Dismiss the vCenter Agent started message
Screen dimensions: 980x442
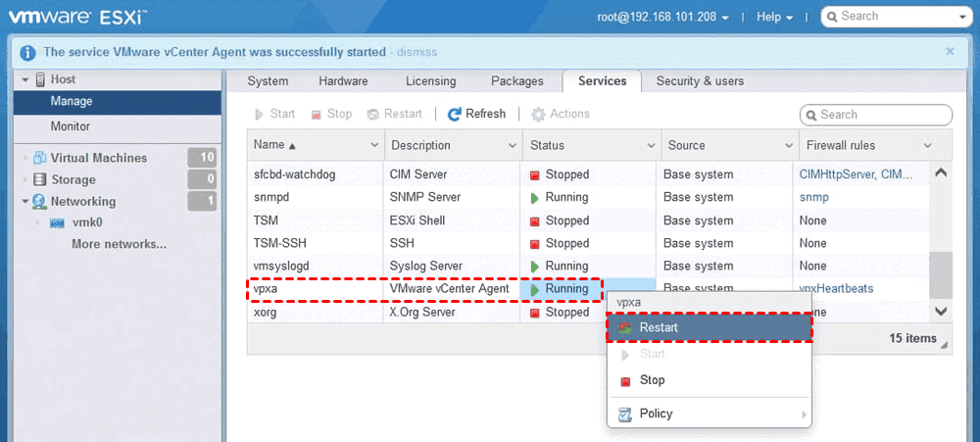click(x=416, y=52)
